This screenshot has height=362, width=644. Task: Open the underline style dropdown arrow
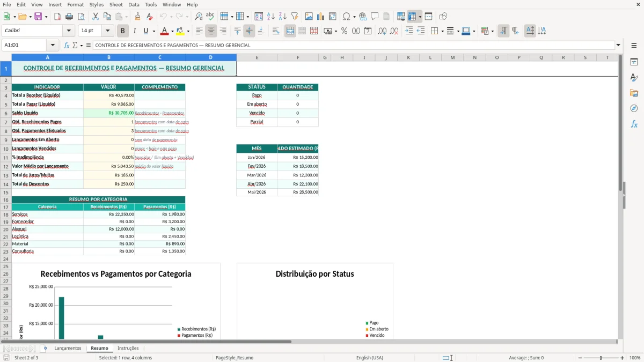tap(153, 31)
